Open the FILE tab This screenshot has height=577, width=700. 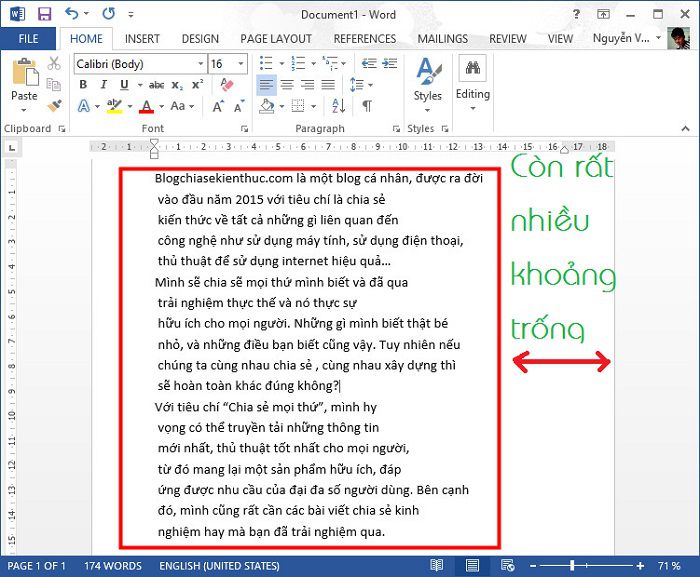click(28, 39)
